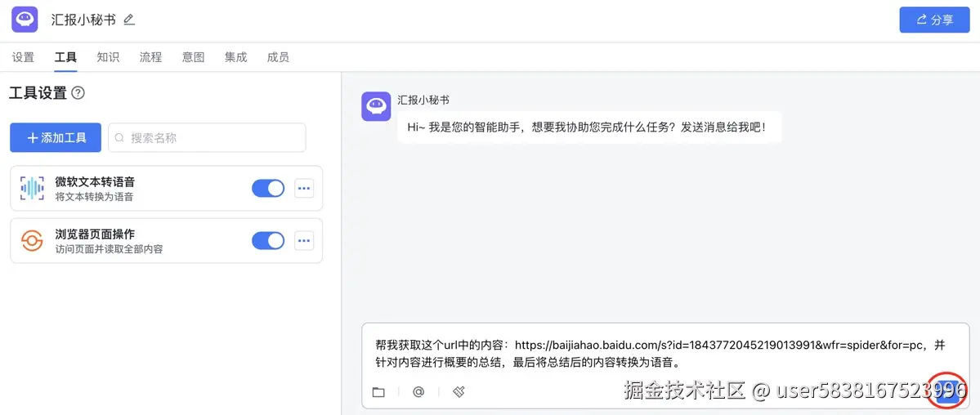Click the tool shortcut icon in chat input

coord(459,392)
